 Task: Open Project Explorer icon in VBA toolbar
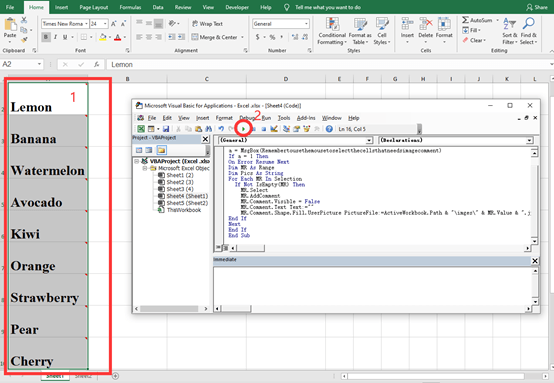pos(286,129)
